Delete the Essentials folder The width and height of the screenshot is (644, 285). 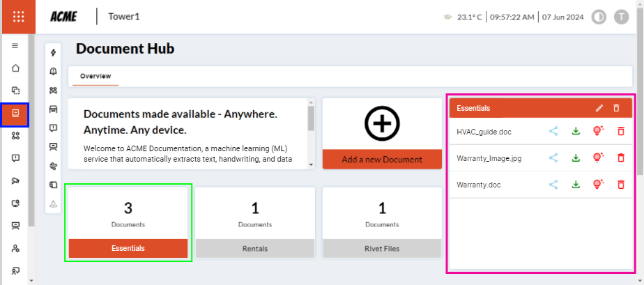[615, 108]
